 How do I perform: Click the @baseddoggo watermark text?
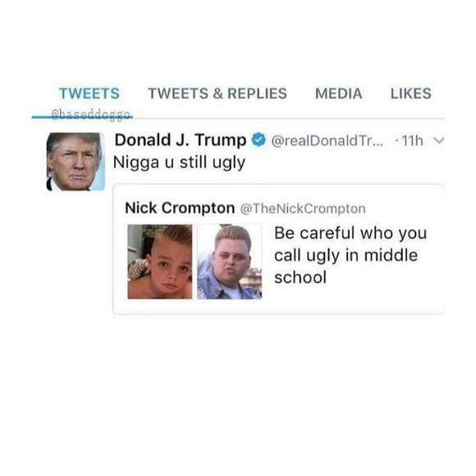92,115
